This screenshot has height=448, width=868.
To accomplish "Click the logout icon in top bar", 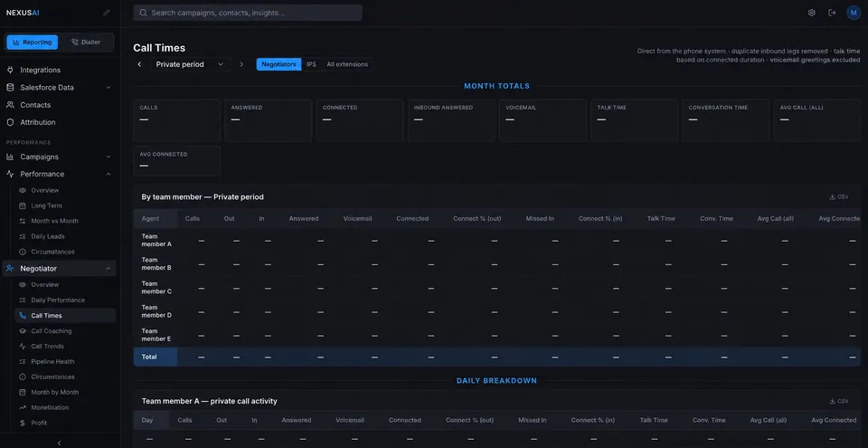I will tap(832, 13).
